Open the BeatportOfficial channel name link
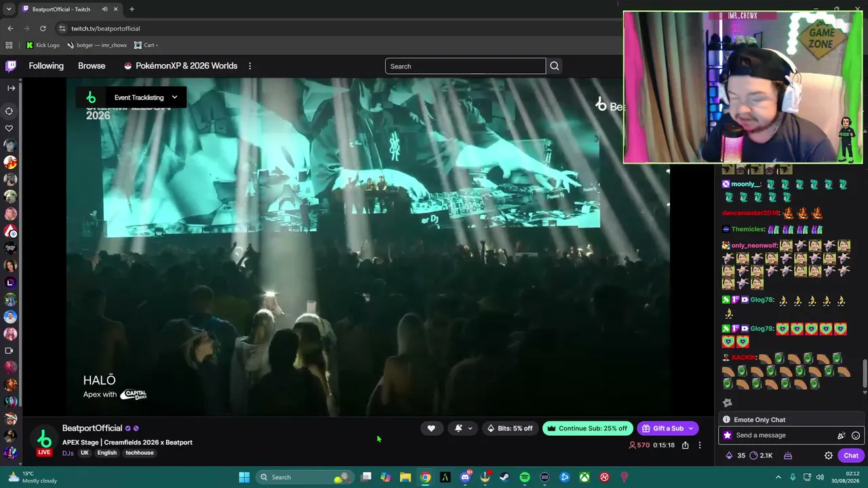Image resolution: width=868 pixels, height=488 pixels. 92,428
